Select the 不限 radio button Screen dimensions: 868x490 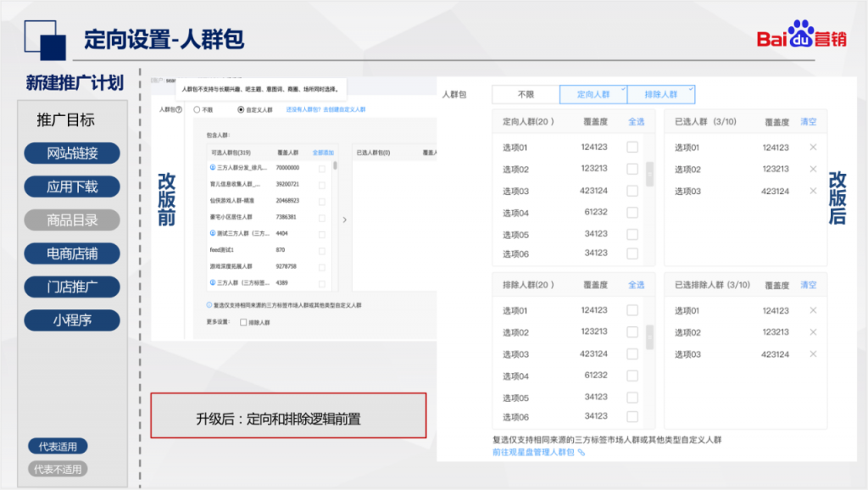(197, 109)
